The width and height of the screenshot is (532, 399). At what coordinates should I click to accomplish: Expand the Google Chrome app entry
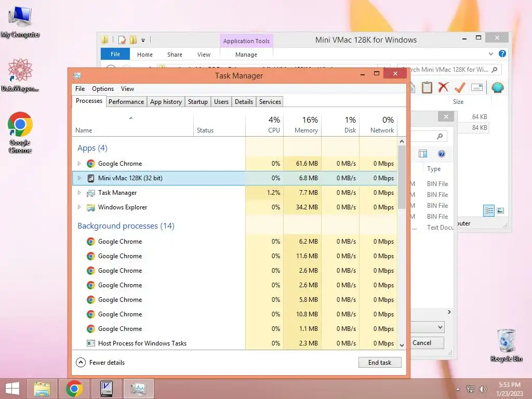tap(79, 164)
